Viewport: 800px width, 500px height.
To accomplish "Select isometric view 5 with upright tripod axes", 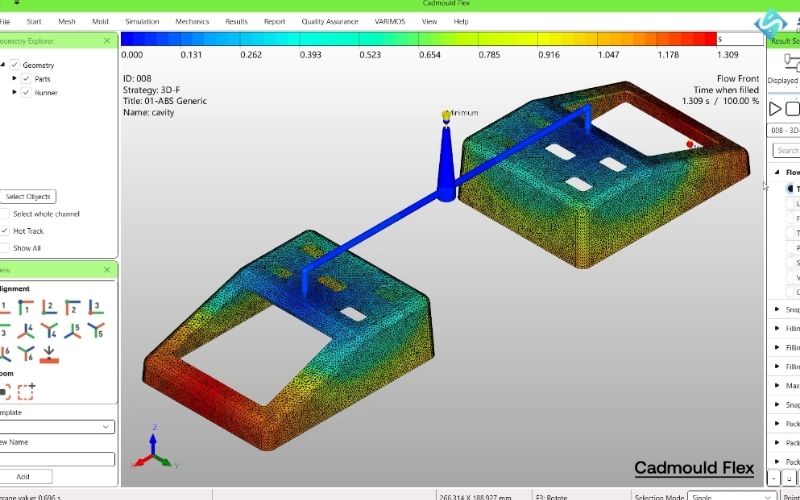I will coord(72,331).
